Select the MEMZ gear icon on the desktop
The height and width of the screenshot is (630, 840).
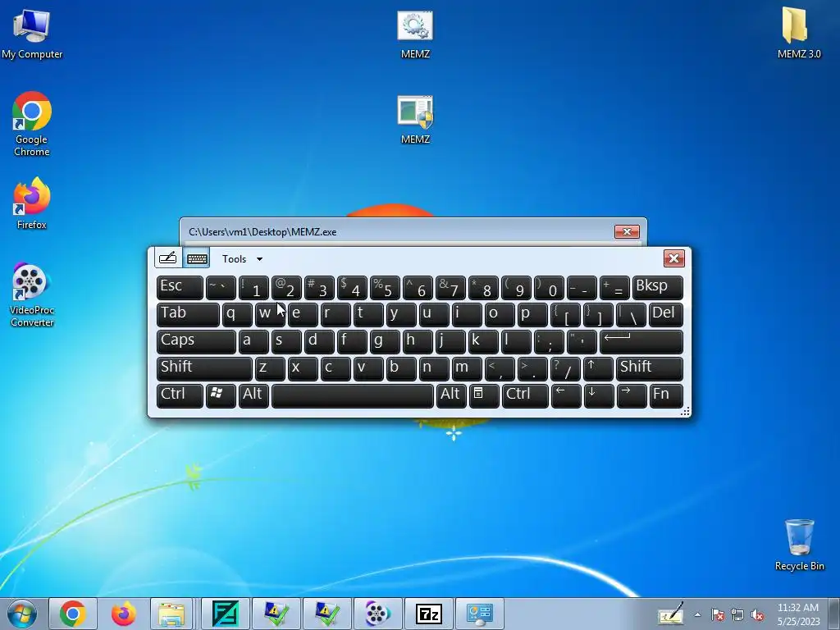pos(415,34)
